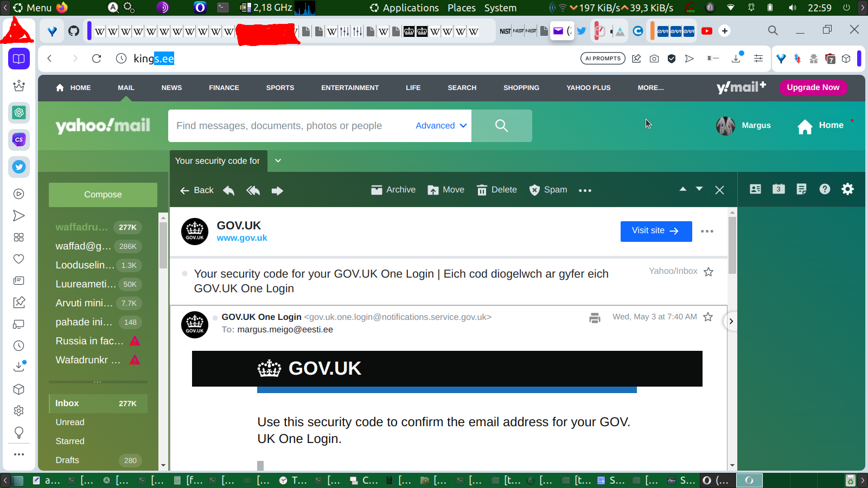Delete the open email
The image size is (868, 488).
pyautogui.click(x=497, y=190)
